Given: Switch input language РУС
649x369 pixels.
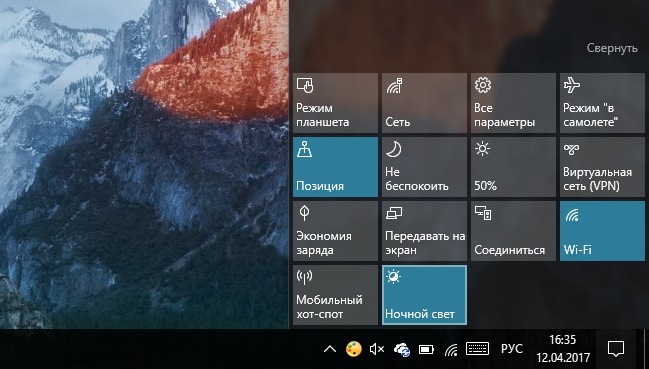Looking at the screenshot, I should click(x=512, y=349).
